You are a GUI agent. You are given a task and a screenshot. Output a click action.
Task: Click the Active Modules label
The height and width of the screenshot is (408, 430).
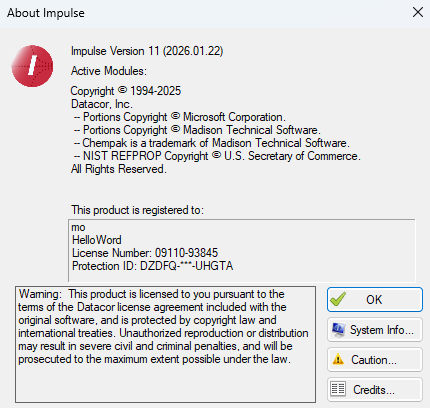pyautogui.click(x=109, y=71)
